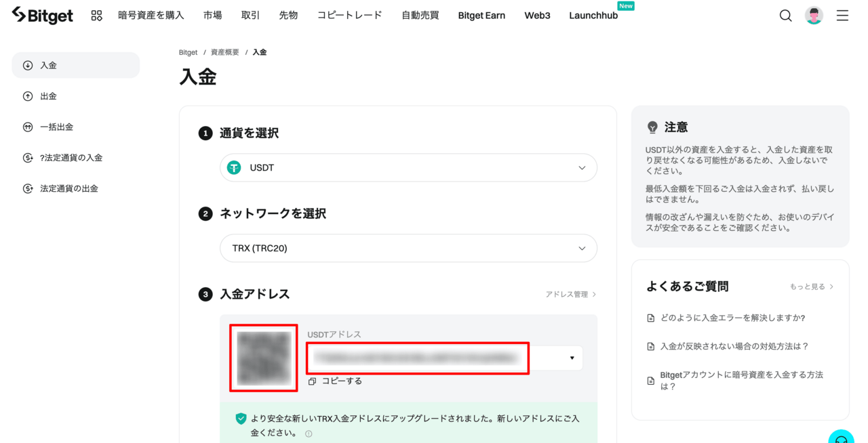Click the 一括出金 batch withdraw icon
The width and height of the screenshot is (868, 443).
(x=28, y=127)
